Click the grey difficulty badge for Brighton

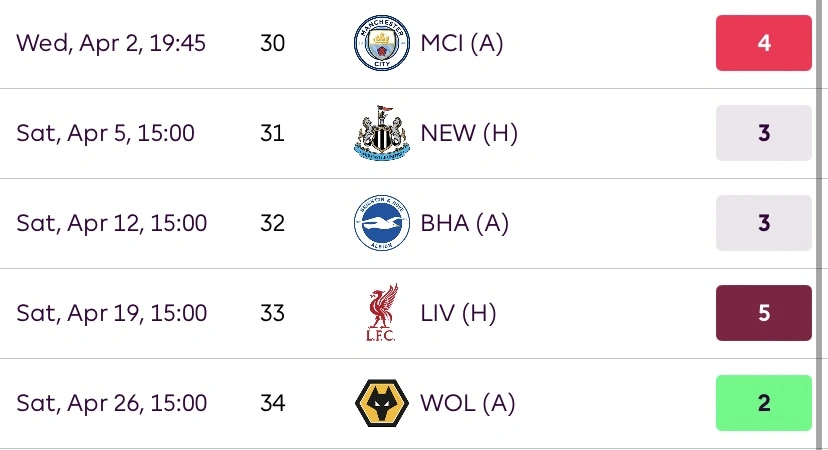[x=763, y=223]
